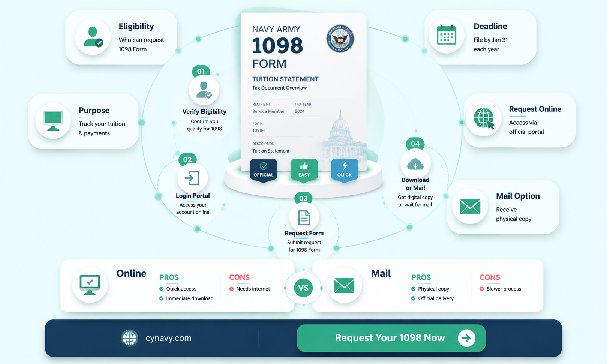Viewport: 607px width, 364px height.
Task: Open the cynavy.com link
Action: coord(168,338)
